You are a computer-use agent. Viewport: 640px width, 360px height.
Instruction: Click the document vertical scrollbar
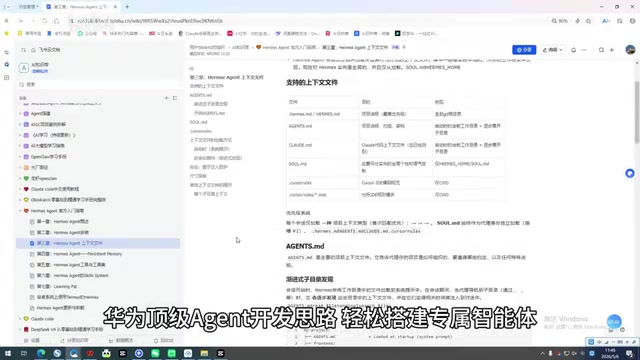pos(637,112)
